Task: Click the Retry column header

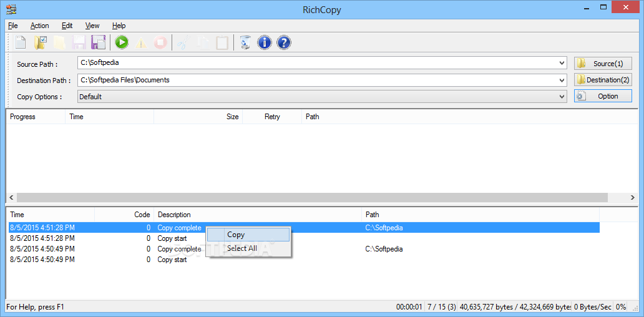Action: coord(272,117)
